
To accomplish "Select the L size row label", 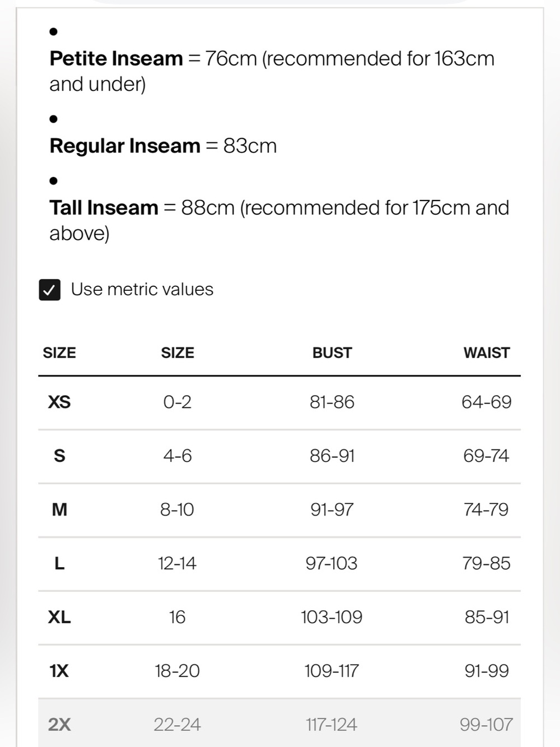I will point(59,563).
